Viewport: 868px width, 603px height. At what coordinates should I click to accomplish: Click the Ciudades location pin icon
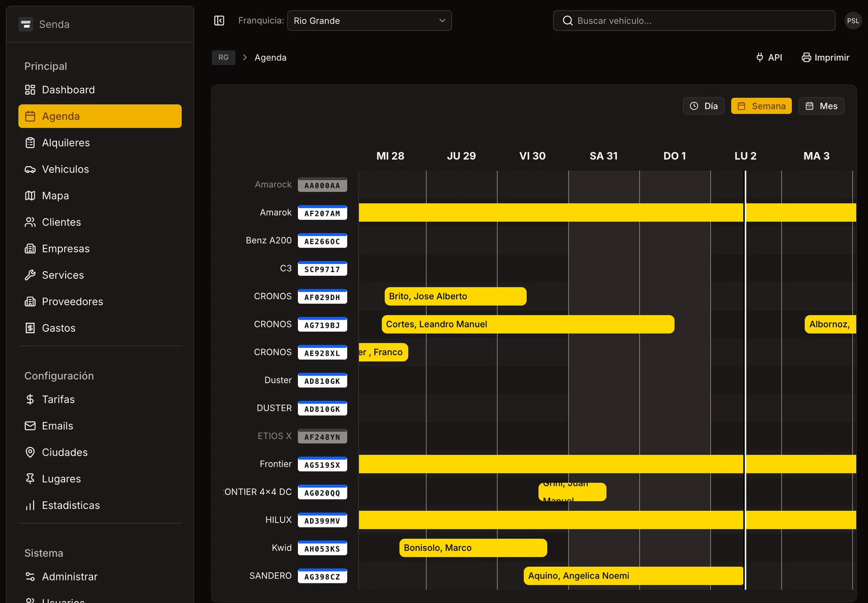[30, 452]
